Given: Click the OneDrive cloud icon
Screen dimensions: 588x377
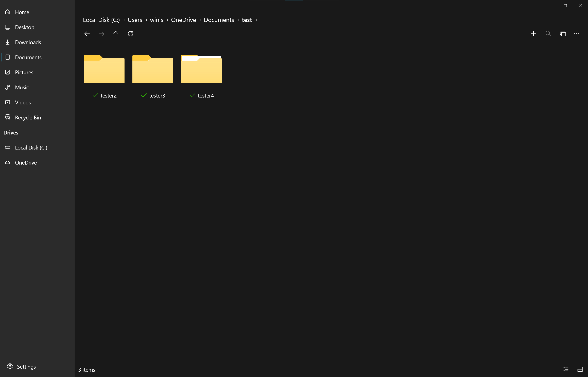Looking at the screenshot, I should point(8,163).
